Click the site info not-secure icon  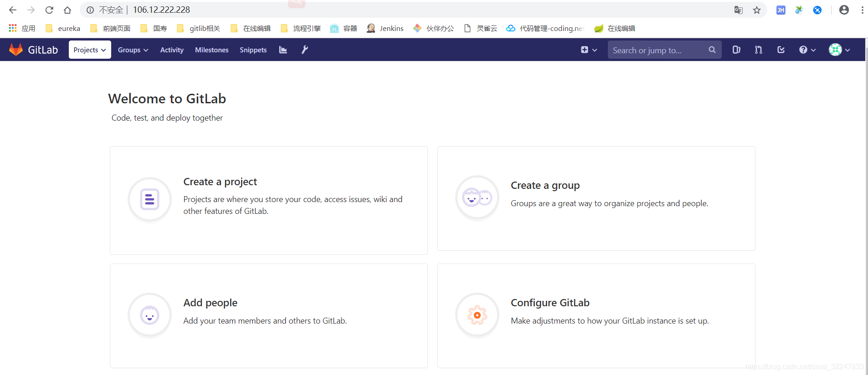[x=90, y=10]
